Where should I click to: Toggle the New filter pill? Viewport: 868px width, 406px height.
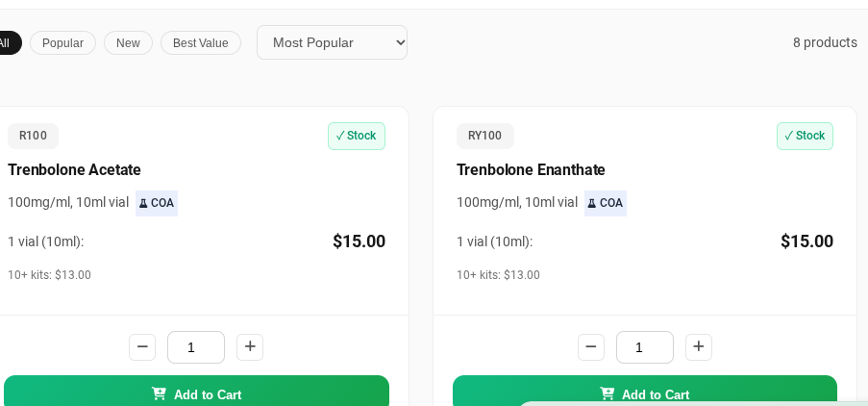click(x=128, y=43)
